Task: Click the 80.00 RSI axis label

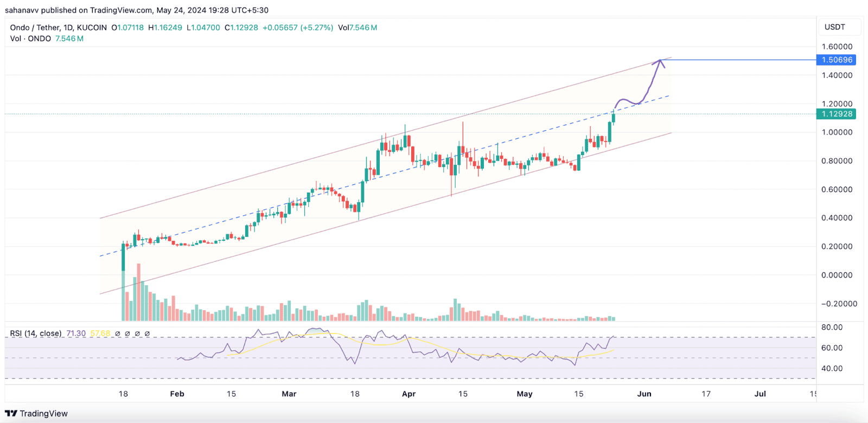Action: pos(832,327)
